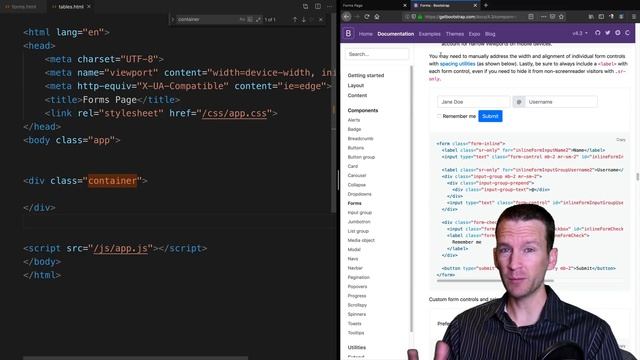Click the Bootstrap logo in the navbar
The height and width of the screenshot is (360, 640).
pyautogui.click(x=348, y=33)
